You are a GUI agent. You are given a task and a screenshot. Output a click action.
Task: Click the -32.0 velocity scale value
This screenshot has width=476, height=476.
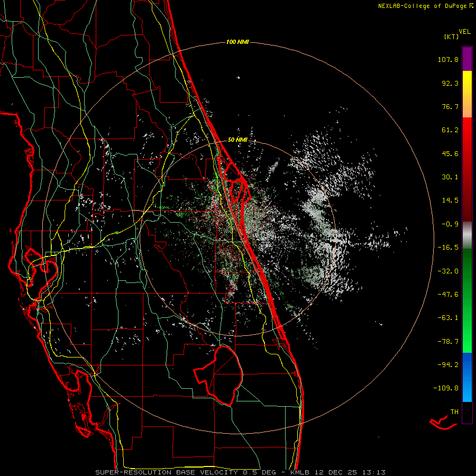448,271
